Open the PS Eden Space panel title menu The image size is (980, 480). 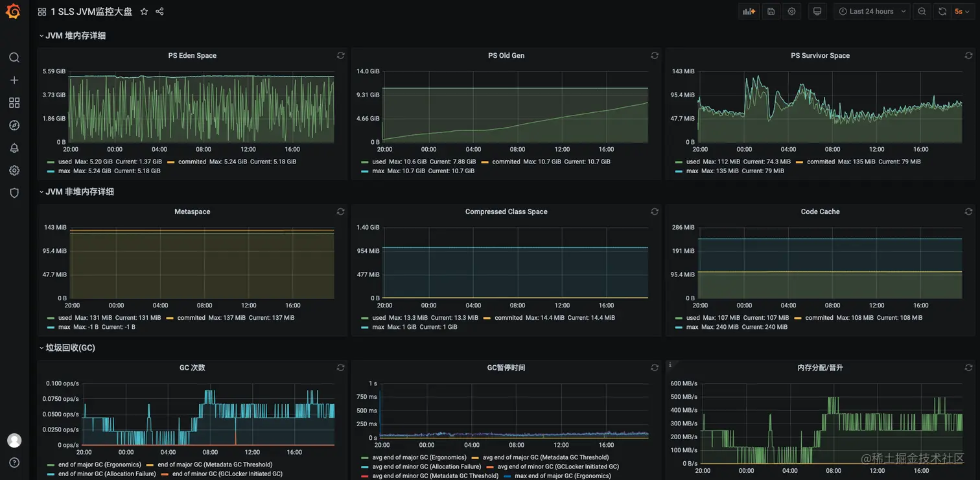192,56
